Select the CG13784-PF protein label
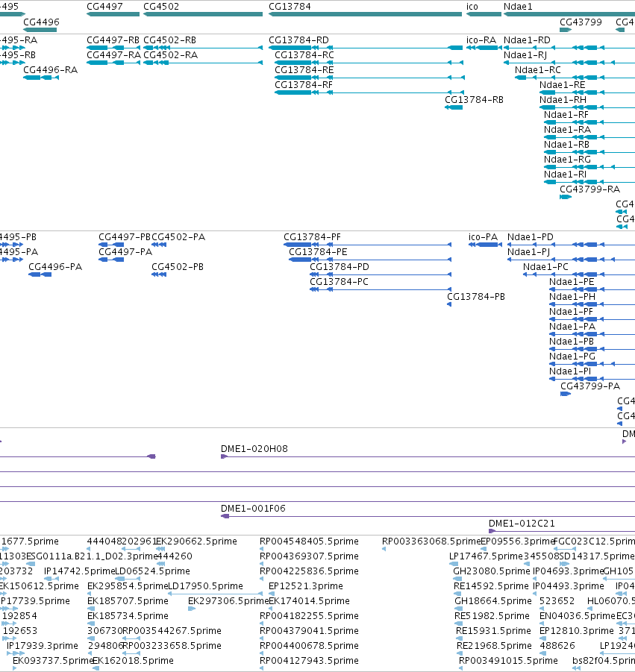Screen dimensions: 635x672 click(312, 237)
